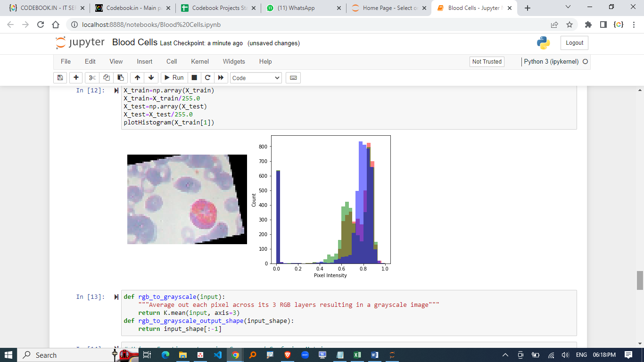Open Excel from the taskbar
This screenshot has height=362, width=644.
357,355
